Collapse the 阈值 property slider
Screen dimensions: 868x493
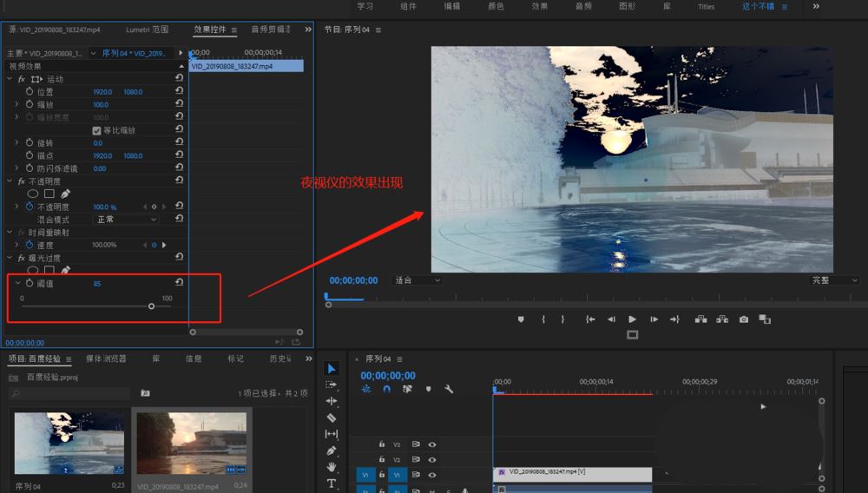[x=17, y=283]
